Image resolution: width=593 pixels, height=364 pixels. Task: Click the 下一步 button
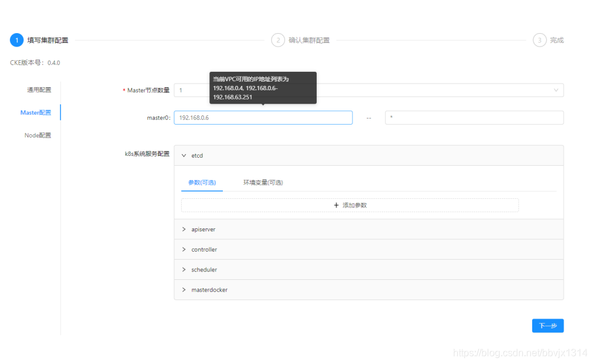548,325
